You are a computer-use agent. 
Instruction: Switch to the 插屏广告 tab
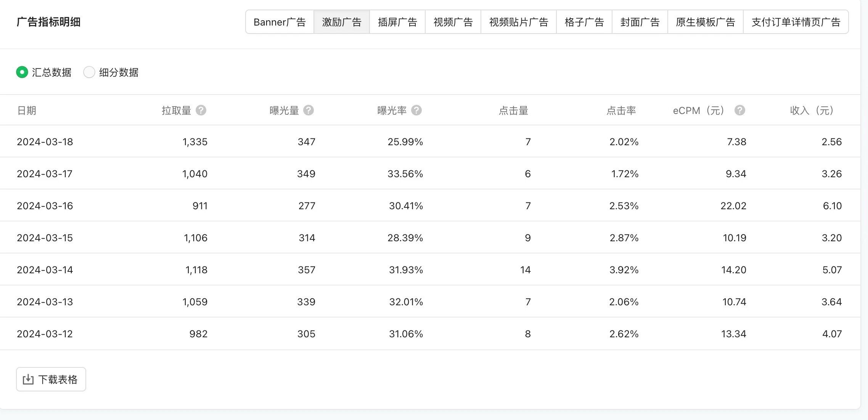point(397,22)
